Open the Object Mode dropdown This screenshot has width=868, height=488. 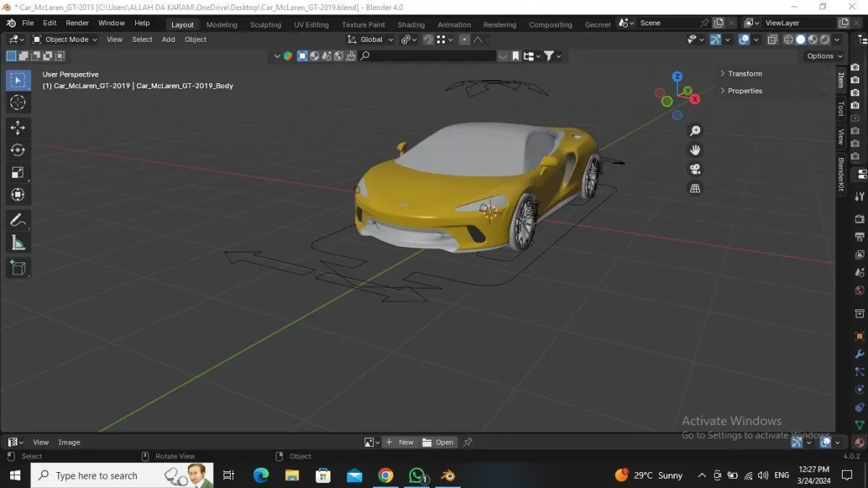[x=65, y=40]
